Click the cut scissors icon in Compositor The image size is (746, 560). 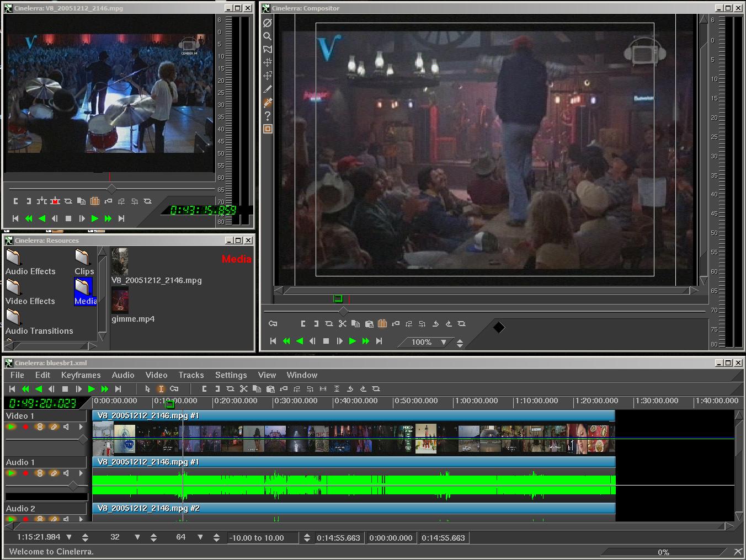(342, 324)
